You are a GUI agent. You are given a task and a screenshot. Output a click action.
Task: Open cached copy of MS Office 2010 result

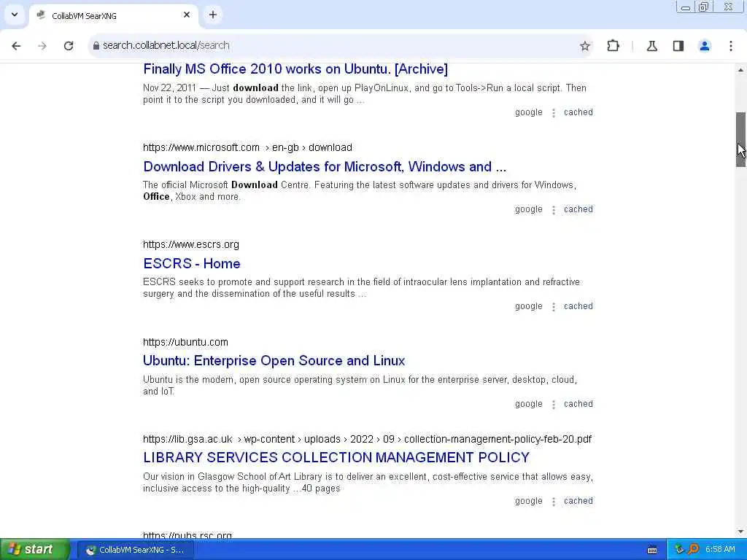pyautogui.click(x=578, y=112)
